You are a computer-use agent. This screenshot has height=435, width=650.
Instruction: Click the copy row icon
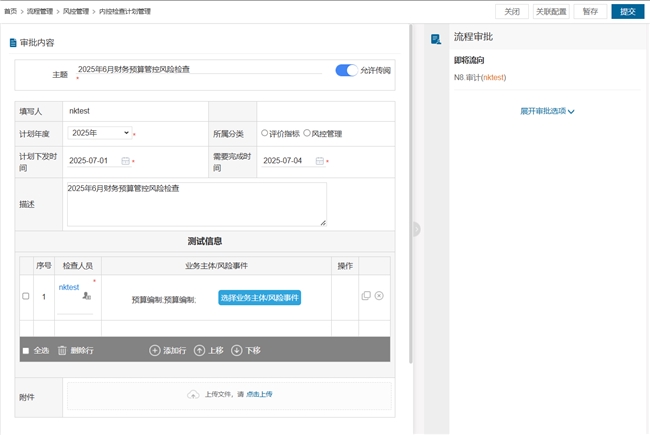(366, 296)
